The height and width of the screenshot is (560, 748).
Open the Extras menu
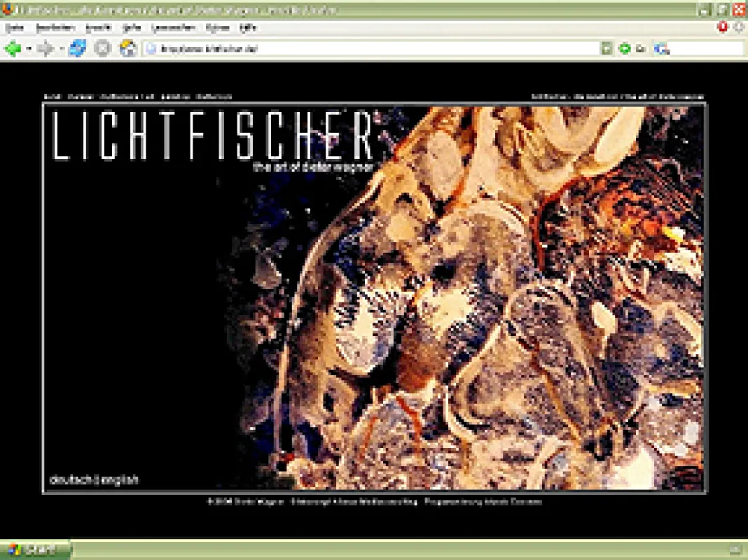(218, 28)
